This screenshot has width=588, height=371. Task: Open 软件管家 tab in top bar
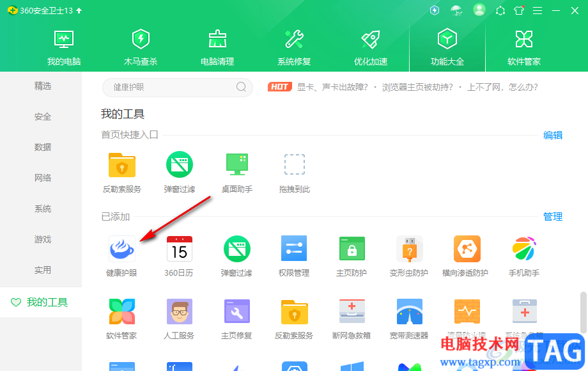tap(524, 48)
